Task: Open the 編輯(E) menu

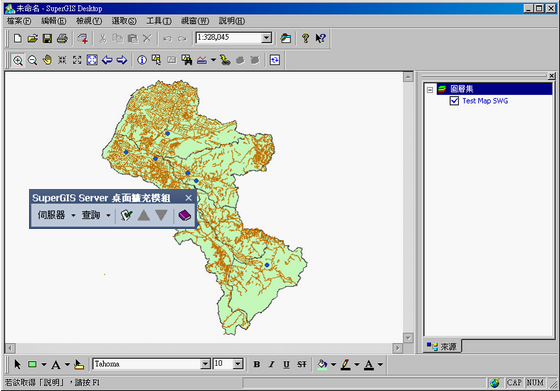Action: point(54,21)
